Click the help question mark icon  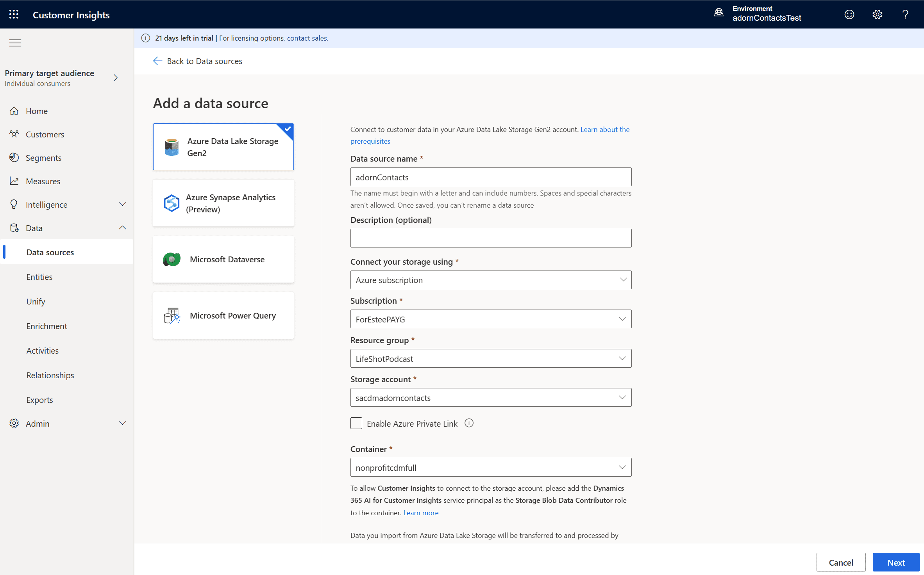tap(905, 14)
